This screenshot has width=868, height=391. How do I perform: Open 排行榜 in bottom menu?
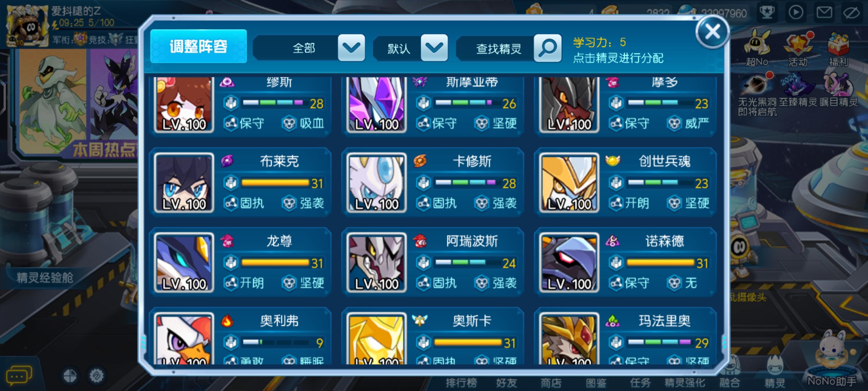(x=461, y=383)
